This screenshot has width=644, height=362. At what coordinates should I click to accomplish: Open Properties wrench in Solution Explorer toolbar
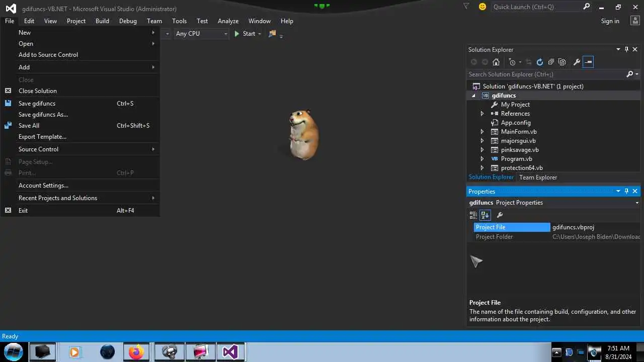[x=577, y=62]
